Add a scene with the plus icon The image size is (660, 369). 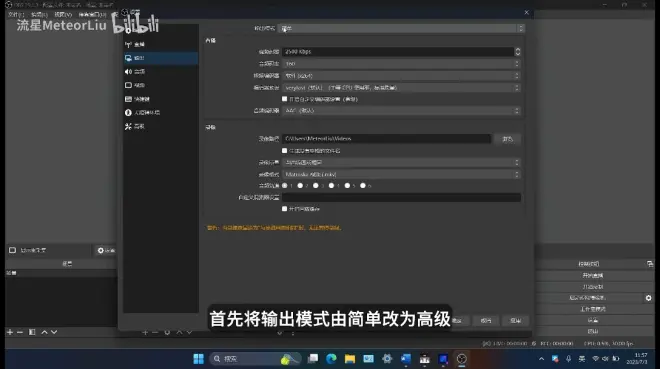click(x=10, y=332)
